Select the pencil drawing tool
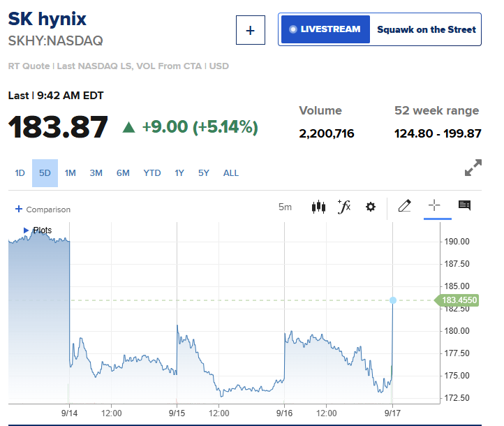This screenshot has width=504, height=426. click(405, 205)
